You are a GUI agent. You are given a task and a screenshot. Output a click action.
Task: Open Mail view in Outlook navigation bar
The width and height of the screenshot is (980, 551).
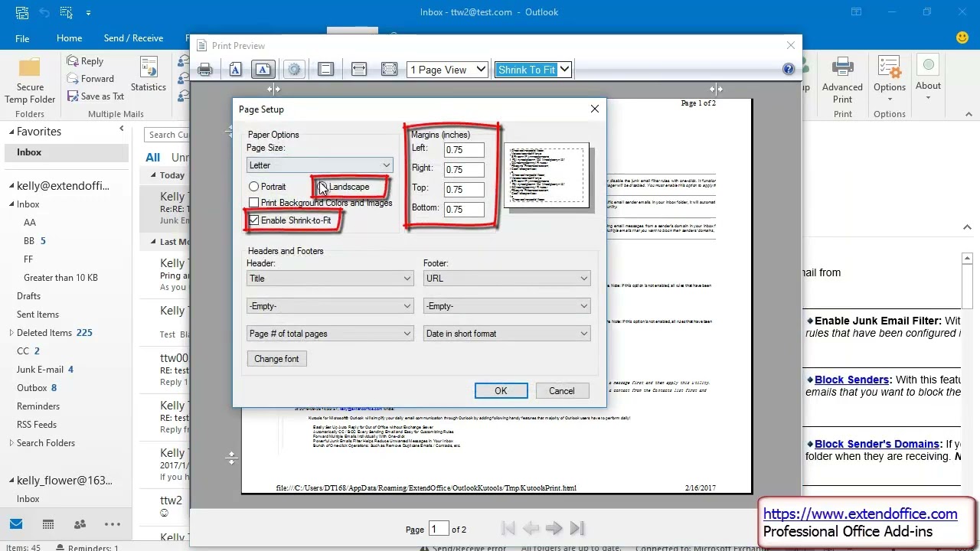16,524
